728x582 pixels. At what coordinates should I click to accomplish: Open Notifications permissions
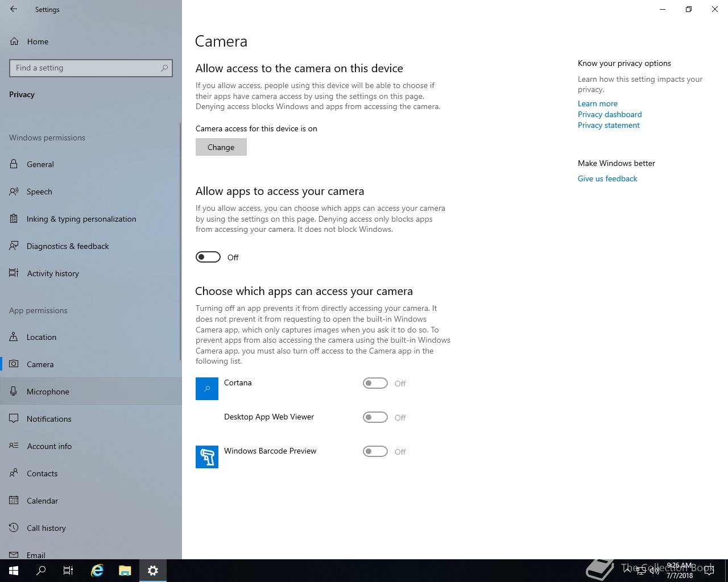tap(91, 419)
